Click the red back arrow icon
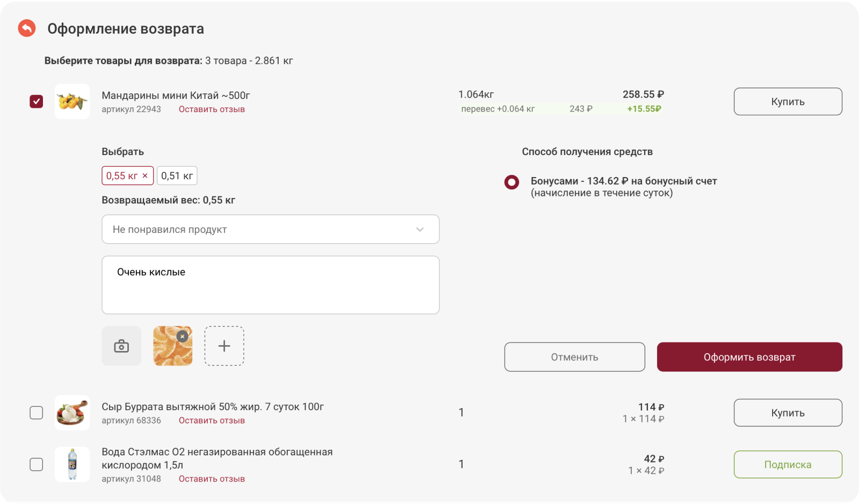 [27, 28]
